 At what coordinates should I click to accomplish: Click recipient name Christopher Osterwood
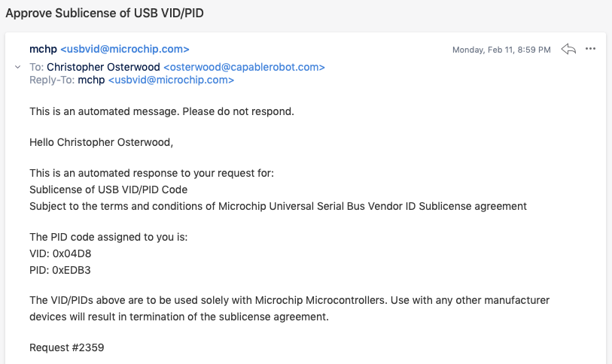(x=103, y=67)
